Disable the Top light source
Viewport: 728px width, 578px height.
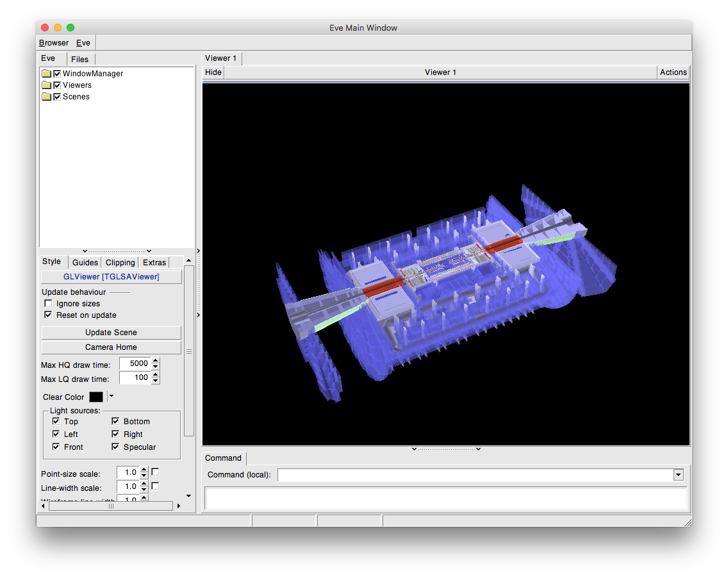click(x=56, y=422)
